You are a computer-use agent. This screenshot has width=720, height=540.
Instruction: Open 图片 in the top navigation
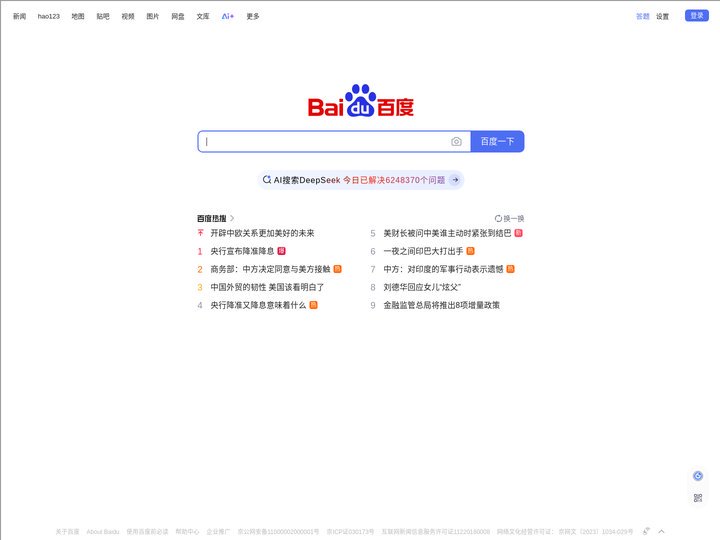point(152,16)
